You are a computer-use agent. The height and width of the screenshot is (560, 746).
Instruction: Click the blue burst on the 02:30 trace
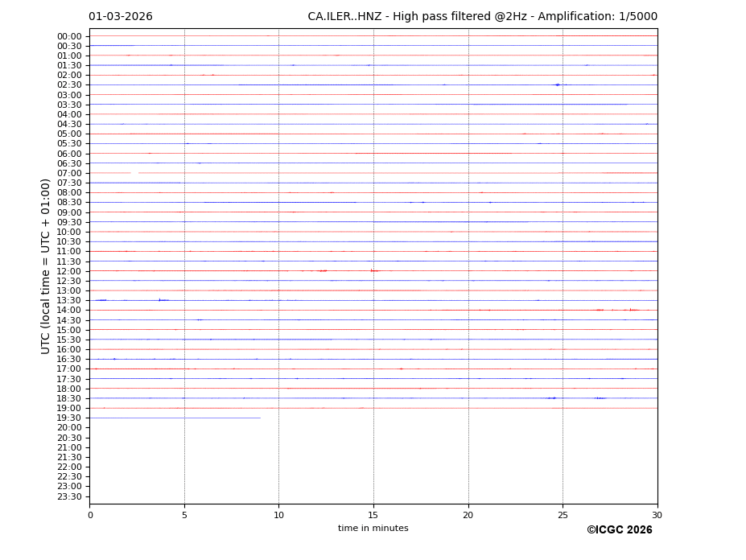pyautogui.click(x=557, y=84)
